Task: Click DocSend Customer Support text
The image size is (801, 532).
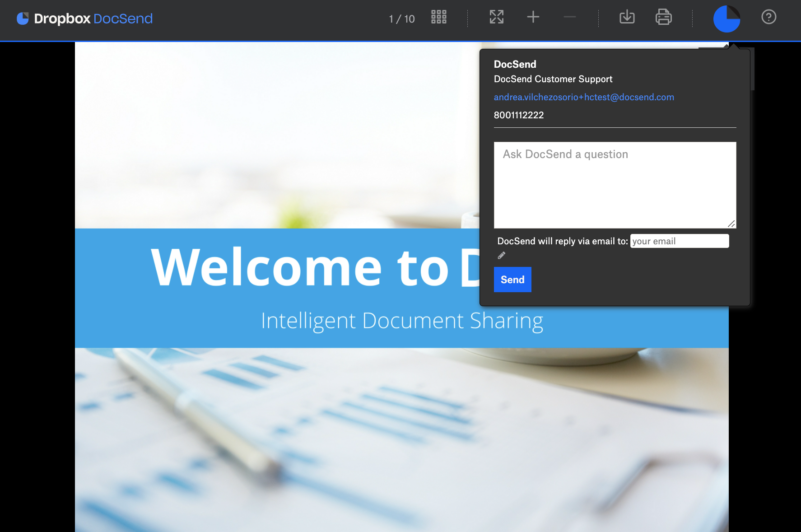Action: (553, 79)
